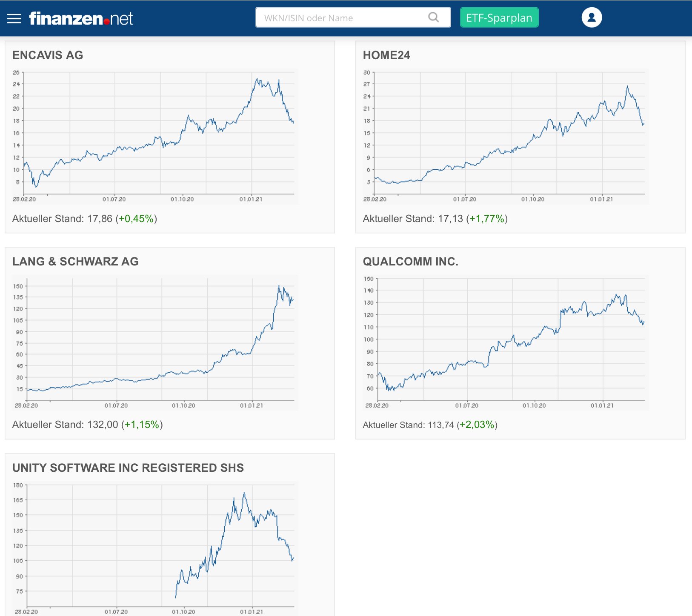Select Qualcomm 'Aktueller Stand: 113,74' text
Image resolution: width=692 pixels, height=616 pixels.
(409, 425)
